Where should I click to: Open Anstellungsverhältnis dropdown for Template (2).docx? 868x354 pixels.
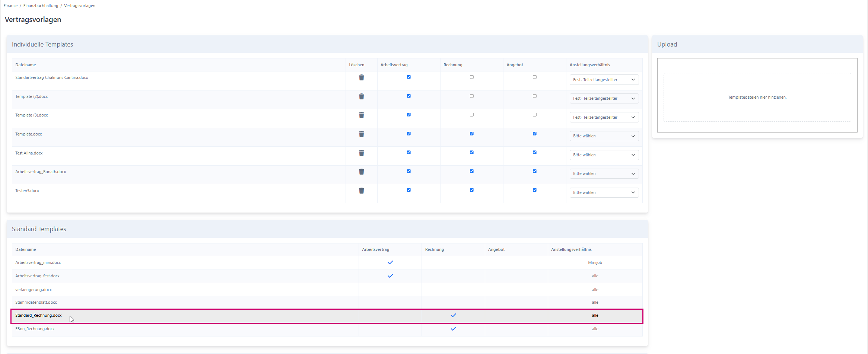coord(604,98)
